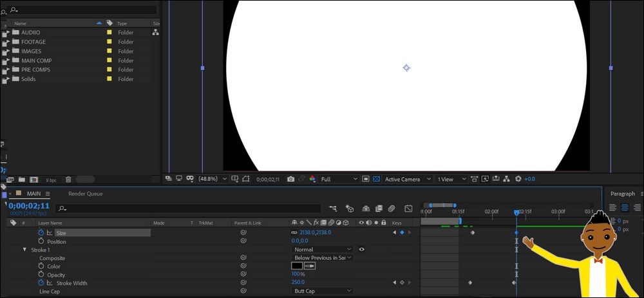
Task: Click the Size value 2138.0,2138.0
Action: [x=316, y=232]
